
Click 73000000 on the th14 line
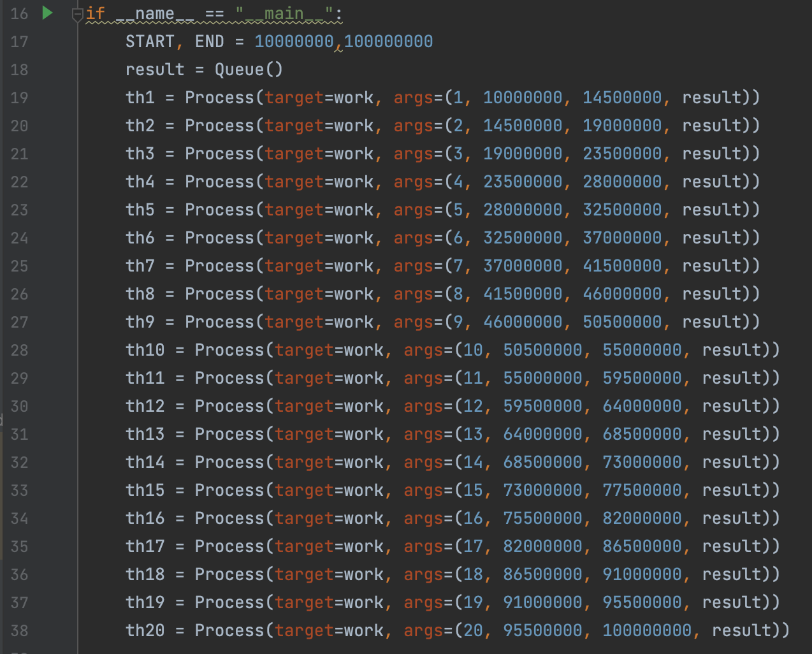(642, 463)
